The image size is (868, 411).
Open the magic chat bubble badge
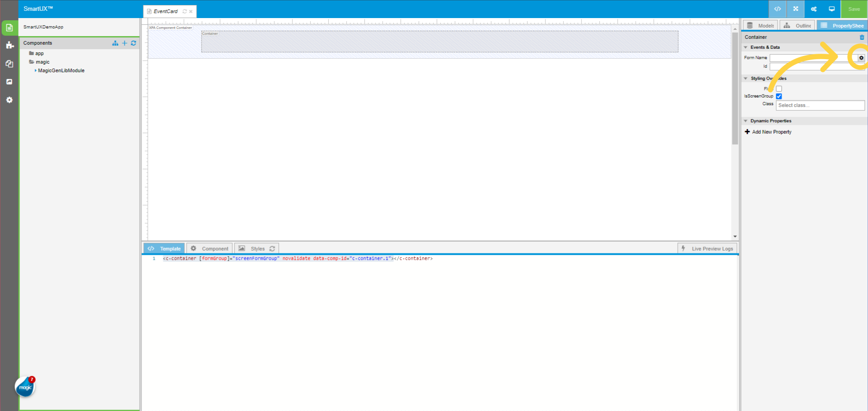coord(25,387)
